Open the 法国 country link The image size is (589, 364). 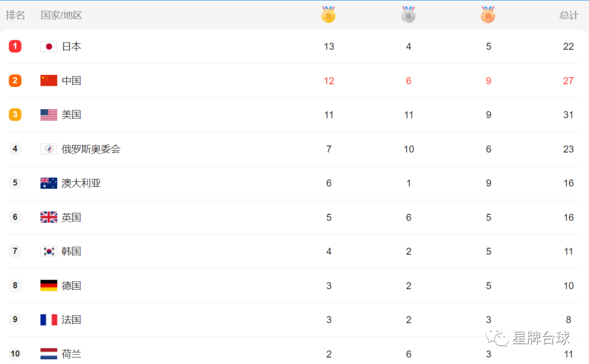click(71, 320)
